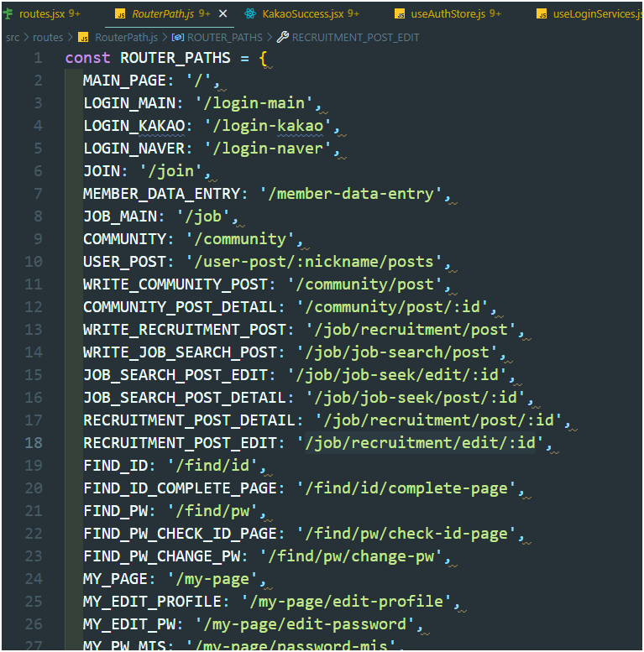Viewport: 644px width, 652px height.
Task: Click the FIND_PW key on line 21
Action: [115, 511]
